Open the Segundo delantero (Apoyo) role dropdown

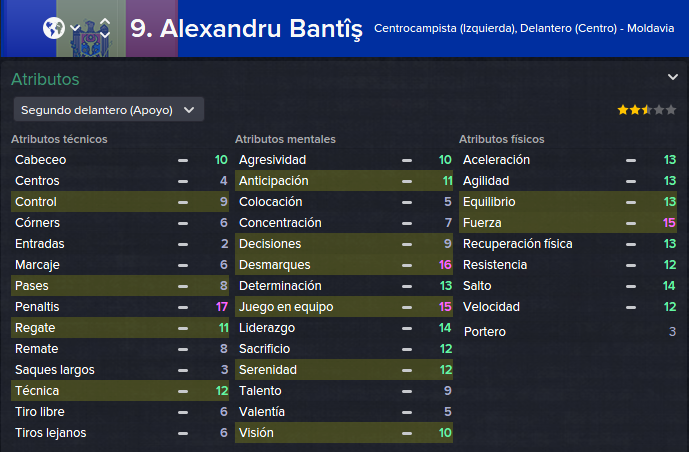(109, 110)
